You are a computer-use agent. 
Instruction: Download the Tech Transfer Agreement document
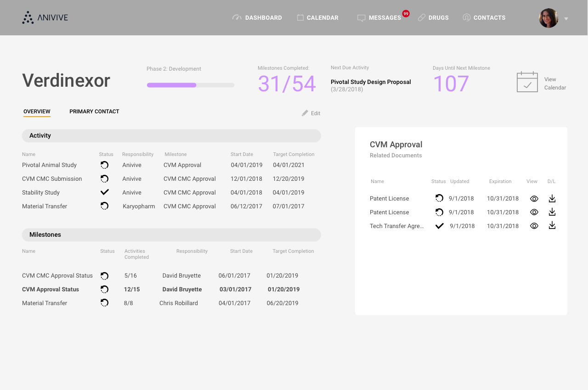click(x=552, y=226)
